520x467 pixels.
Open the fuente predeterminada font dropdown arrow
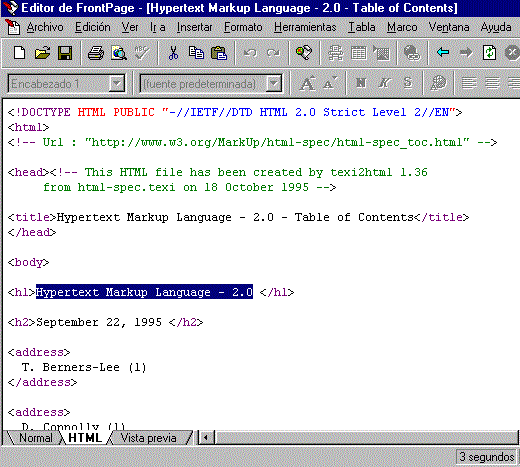(x=274, y=83)
